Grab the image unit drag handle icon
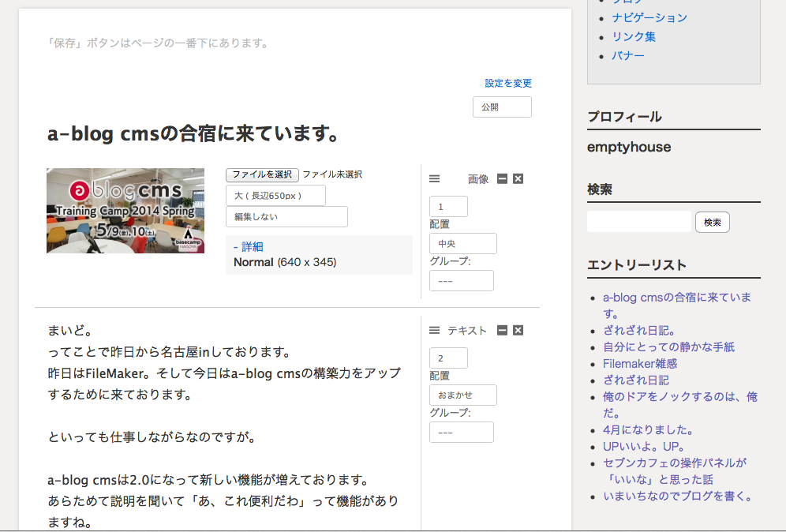 [435, 179]
